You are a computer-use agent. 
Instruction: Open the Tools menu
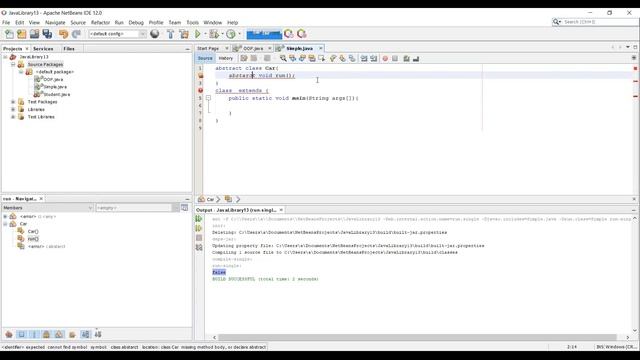coord(193,22)
